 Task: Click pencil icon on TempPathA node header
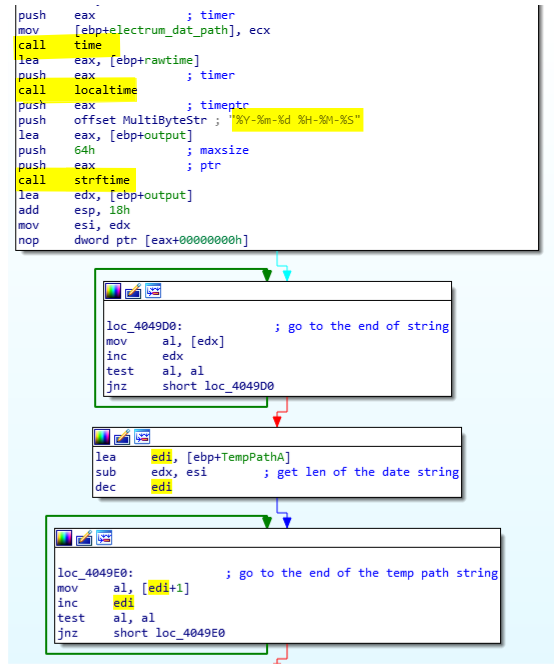point(122,437)
